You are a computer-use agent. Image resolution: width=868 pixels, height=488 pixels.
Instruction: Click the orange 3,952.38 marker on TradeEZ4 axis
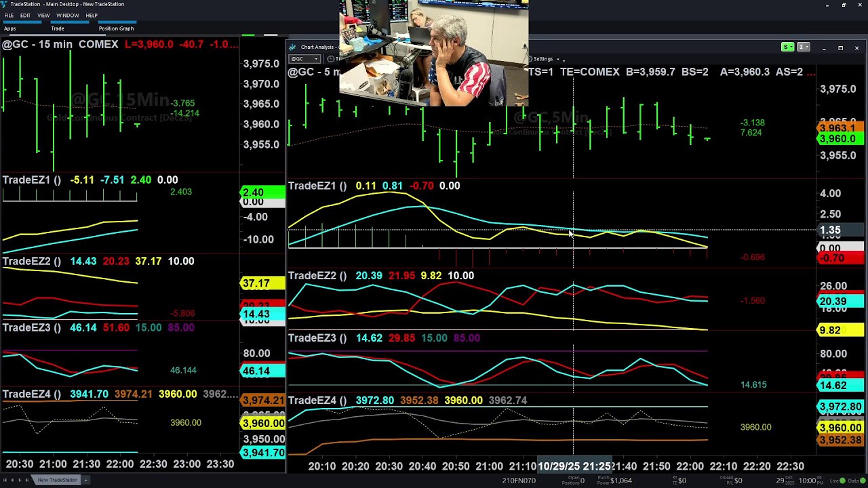(x=840, y=441)
